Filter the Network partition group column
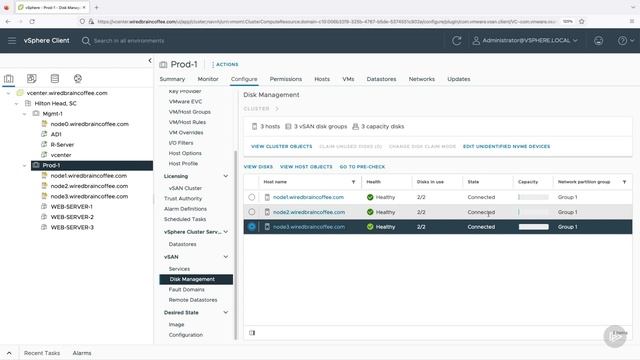640x360 pixels. click(624, 182)
